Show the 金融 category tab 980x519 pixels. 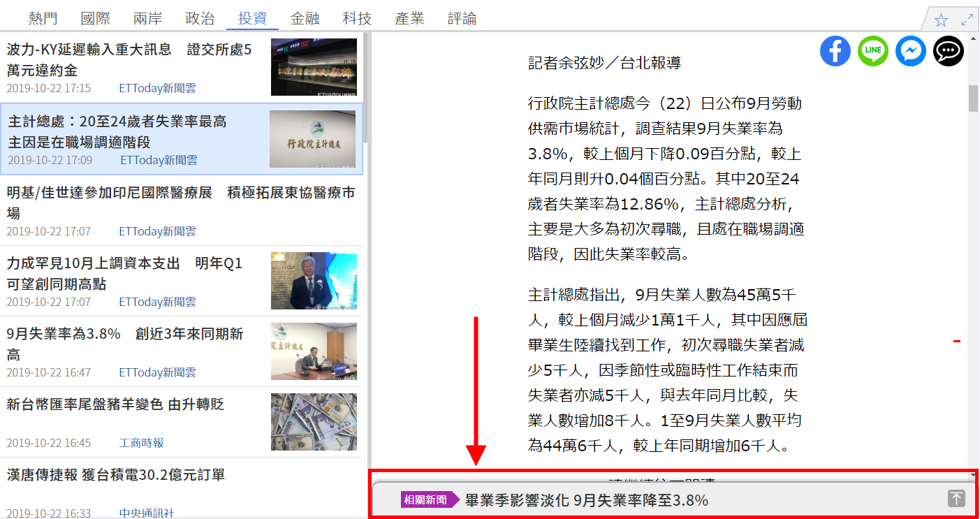click(x=305, y=19)
